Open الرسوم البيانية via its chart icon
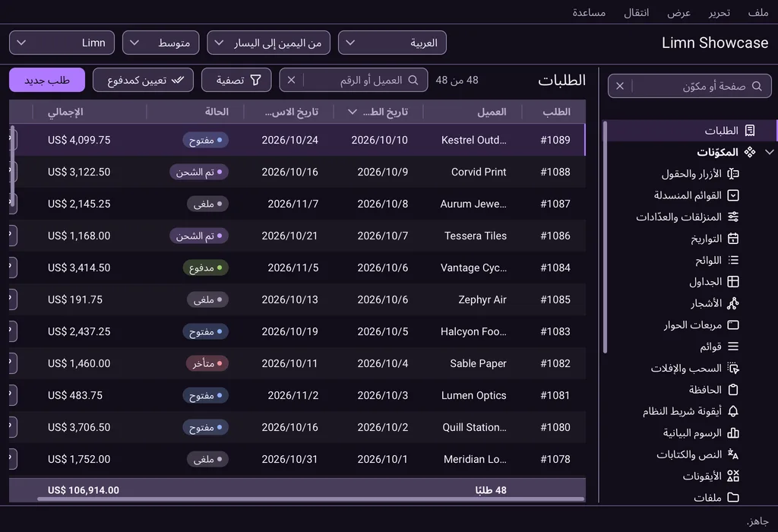The image size is (778, 532). pyautogui.click(x=733, y=432)
